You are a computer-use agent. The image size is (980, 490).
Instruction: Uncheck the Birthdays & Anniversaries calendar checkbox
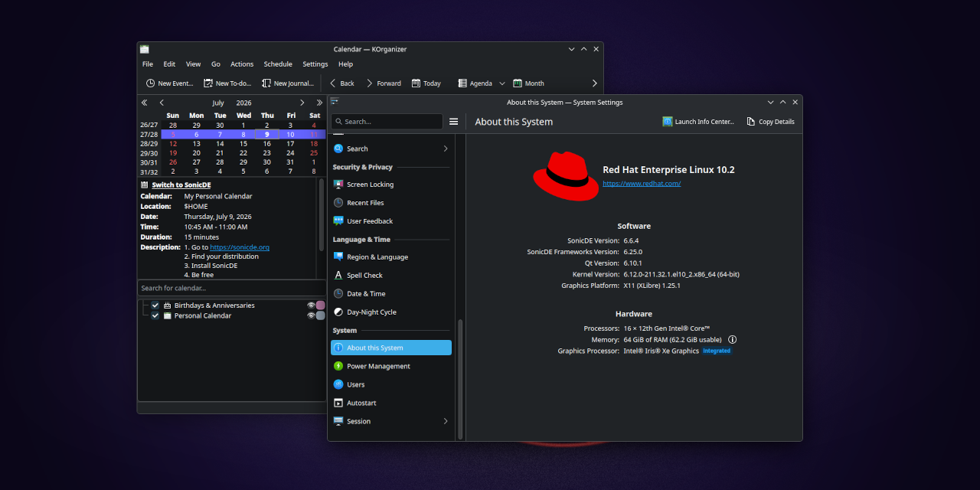tap(155, 305)
